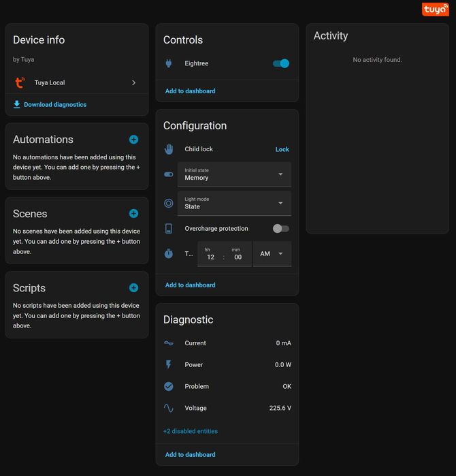Click the Power lightning bolt icon
456x476 pixels.
pos(169,364)
